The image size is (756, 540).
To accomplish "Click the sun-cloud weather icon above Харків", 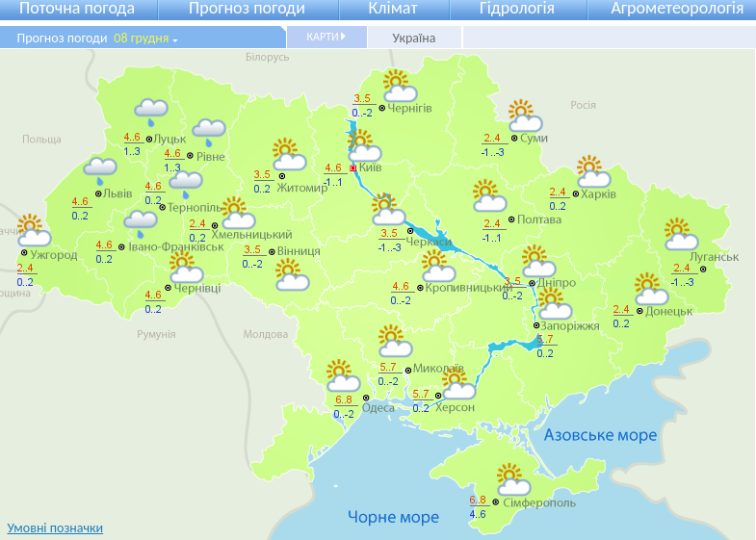I will [x=593, y=172].
